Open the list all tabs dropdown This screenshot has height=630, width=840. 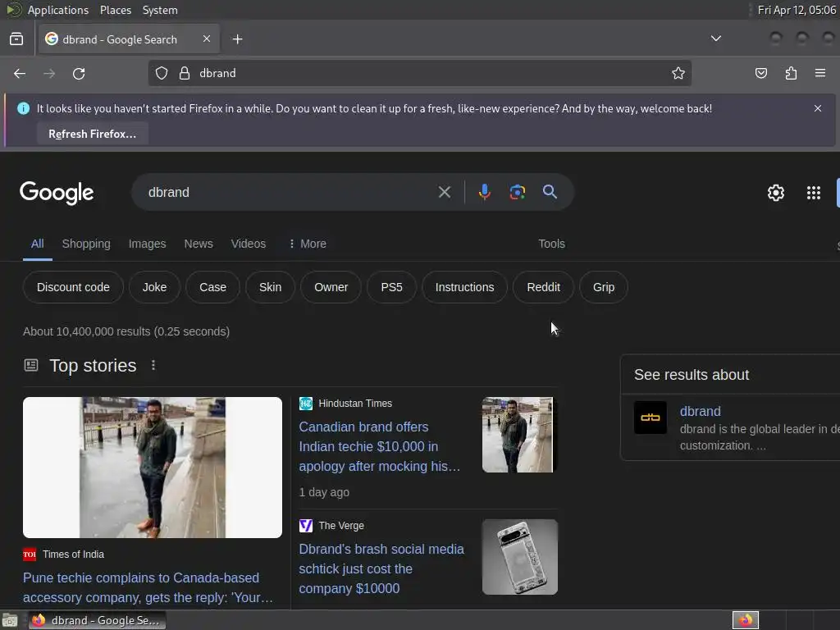715,39
